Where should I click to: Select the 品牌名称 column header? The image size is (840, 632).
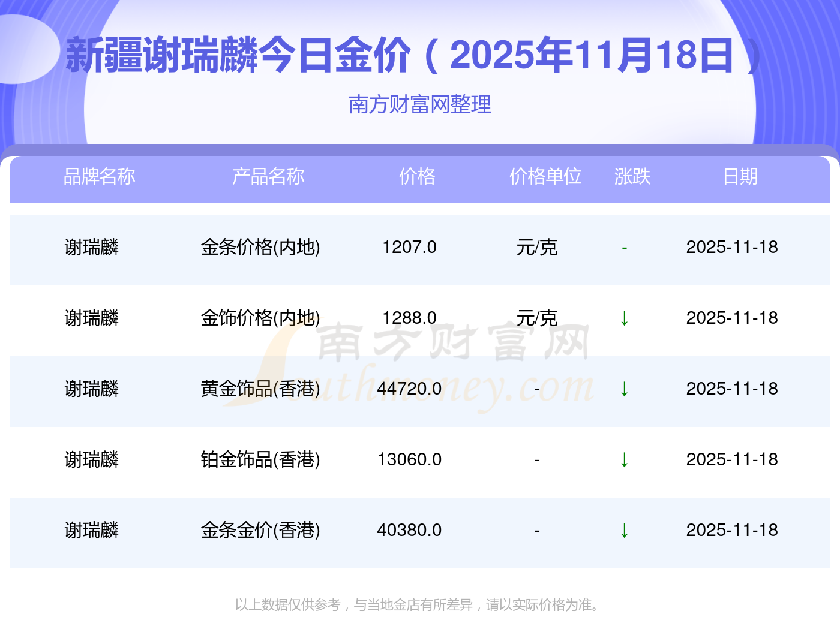tap(100, 176)
